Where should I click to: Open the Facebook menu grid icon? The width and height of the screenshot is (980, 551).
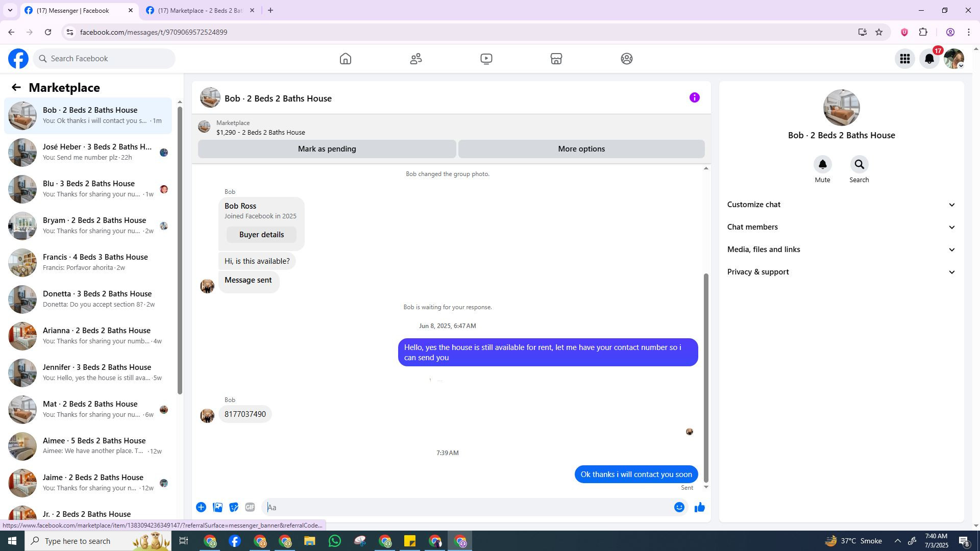pos(905,59)
